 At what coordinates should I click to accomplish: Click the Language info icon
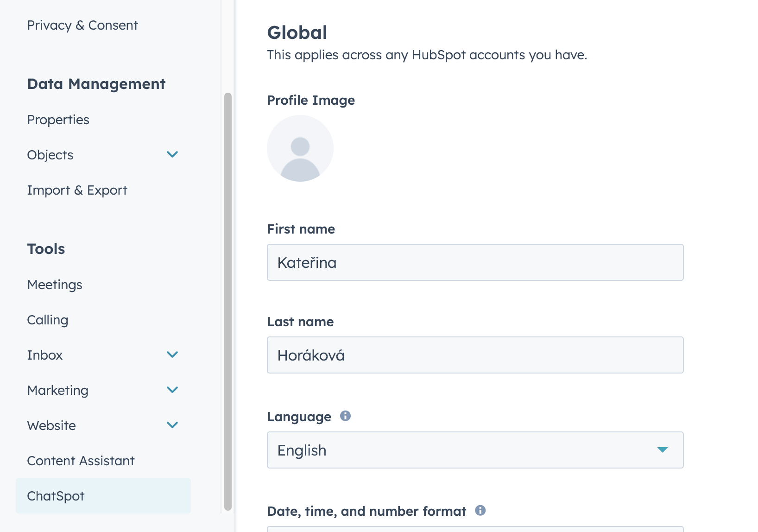[x=345, y=416]
